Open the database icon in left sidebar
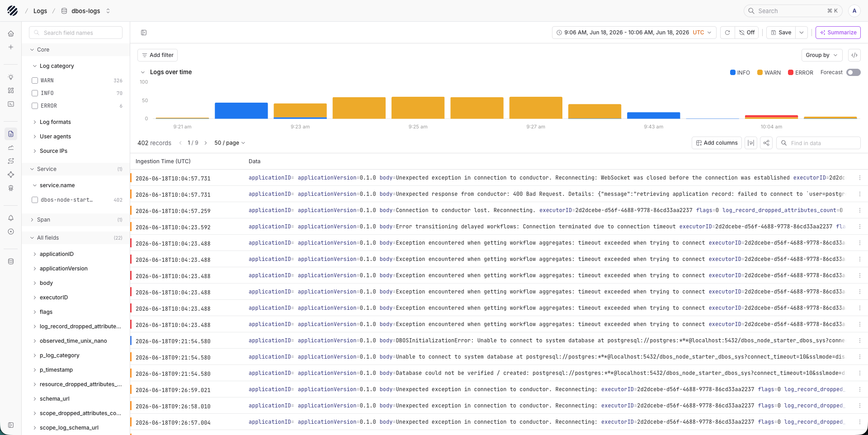 coord(11,261)
